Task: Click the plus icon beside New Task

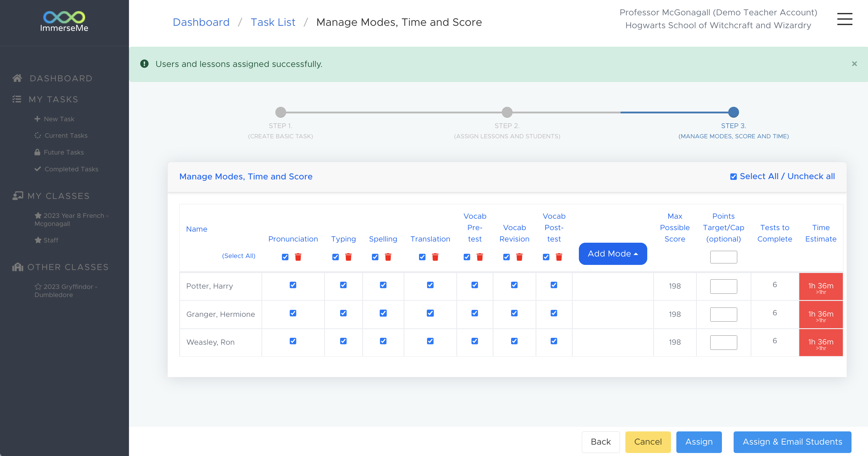Action: click(x=37, y=119)
